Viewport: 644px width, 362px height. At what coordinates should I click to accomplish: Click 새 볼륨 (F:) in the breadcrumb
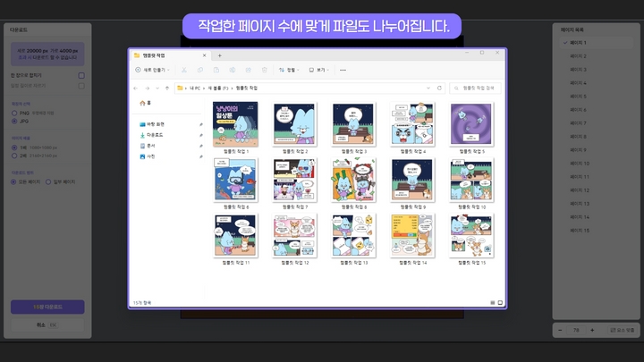tap(217, 88)
